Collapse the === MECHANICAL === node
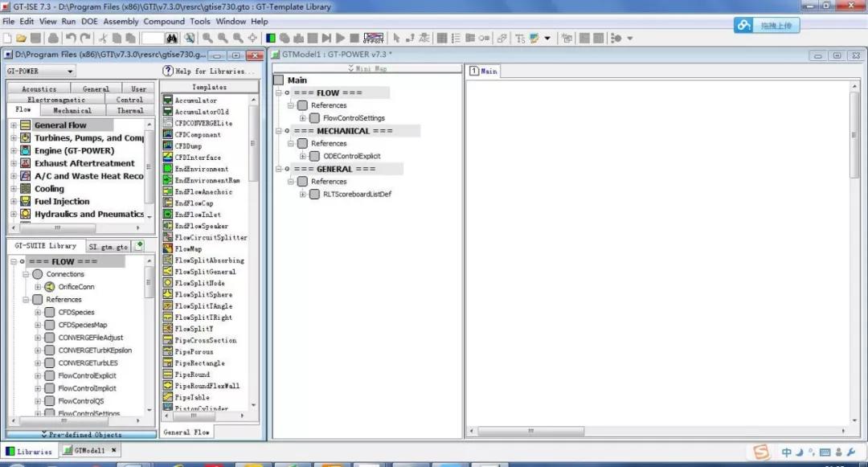Viewport: 868px width, 467px height. tap(279, 131)
